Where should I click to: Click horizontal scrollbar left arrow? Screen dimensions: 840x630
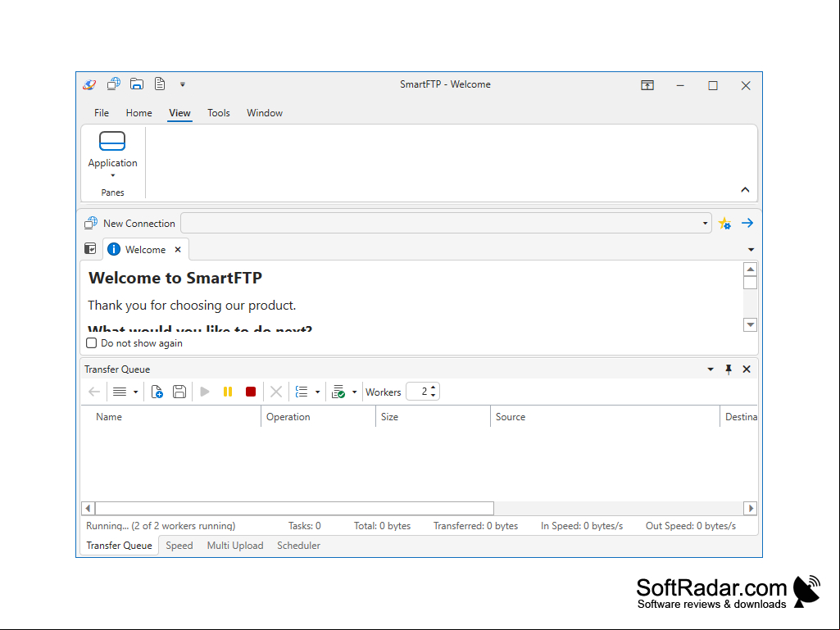pyautogui.click(x=89, y=509)
